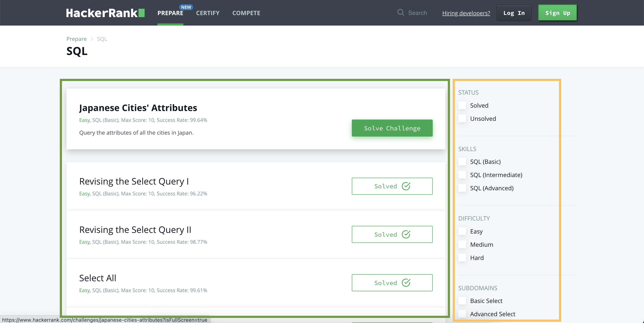Open the Hiring developers? link
Screen dimensions: 644x323
click(466, 13)
